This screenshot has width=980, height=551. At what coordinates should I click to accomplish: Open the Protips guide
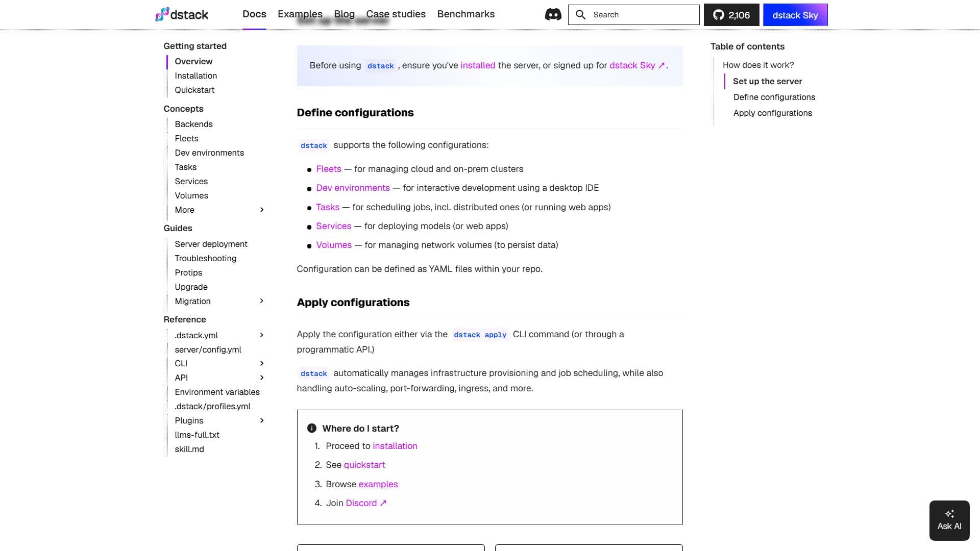coord(188,272)
